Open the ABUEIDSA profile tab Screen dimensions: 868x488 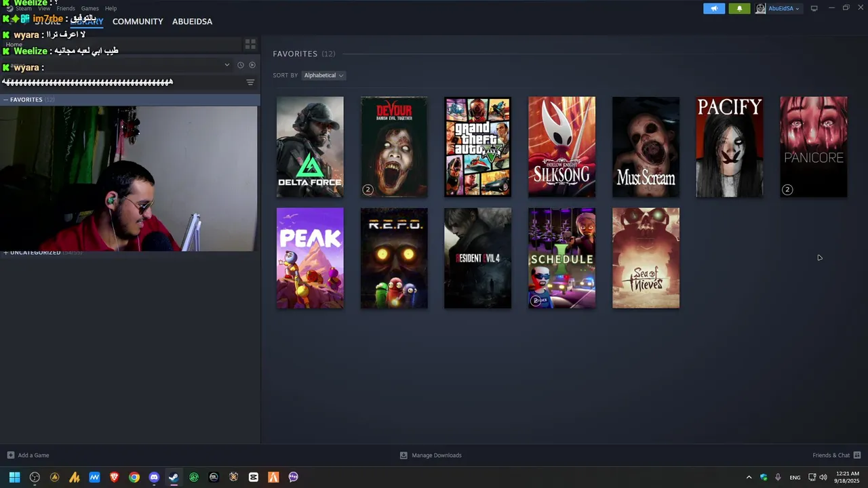(192, 22)
